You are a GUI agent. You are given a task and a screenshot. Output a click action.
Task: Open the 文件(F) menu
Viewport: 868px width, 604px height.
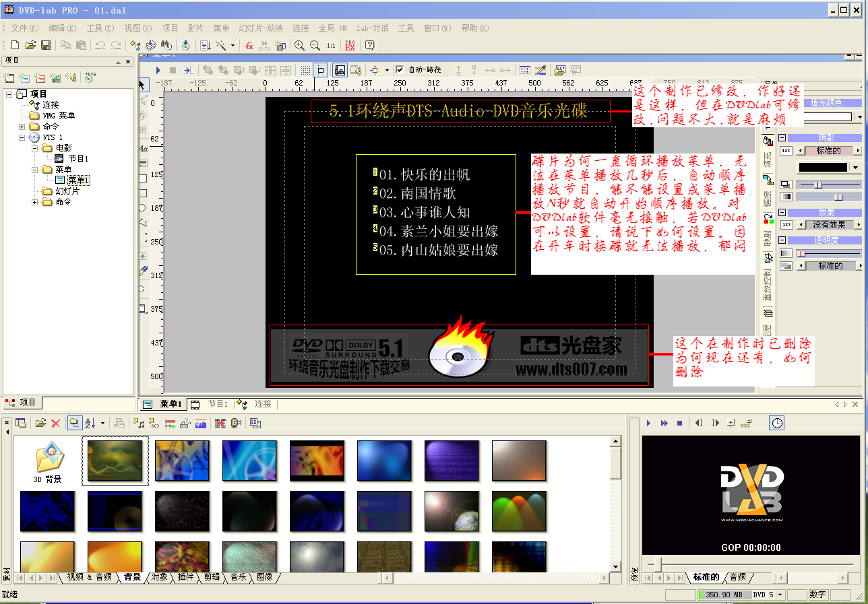pos(24,28)
